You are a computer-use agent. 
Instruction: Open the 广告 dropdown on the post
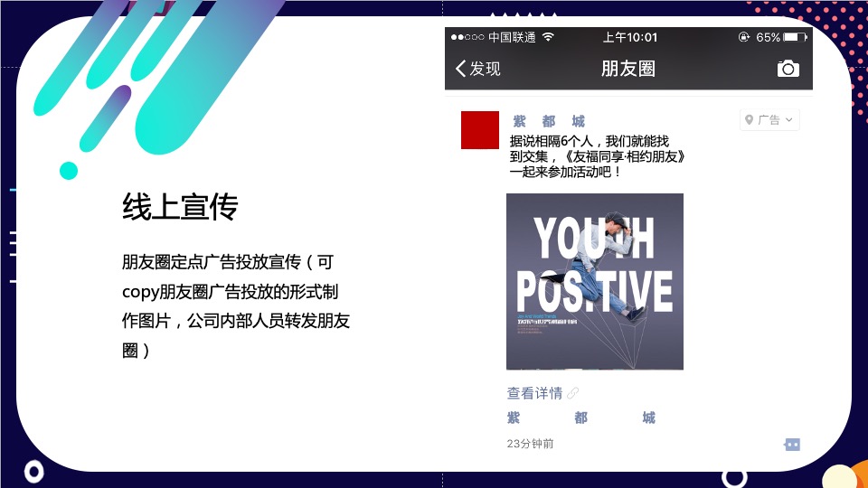[x=769, y=120]
